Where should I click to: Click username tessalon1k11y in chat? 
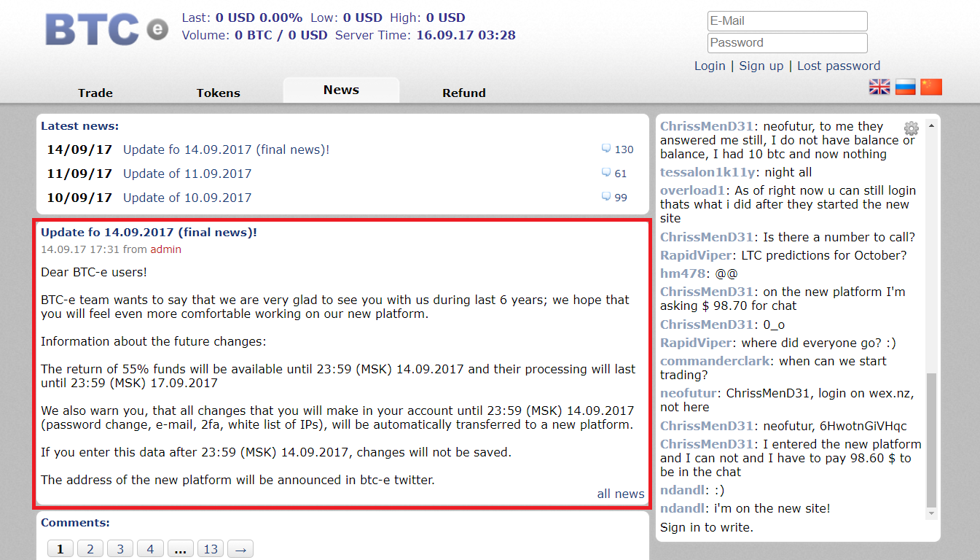[708, 172]
